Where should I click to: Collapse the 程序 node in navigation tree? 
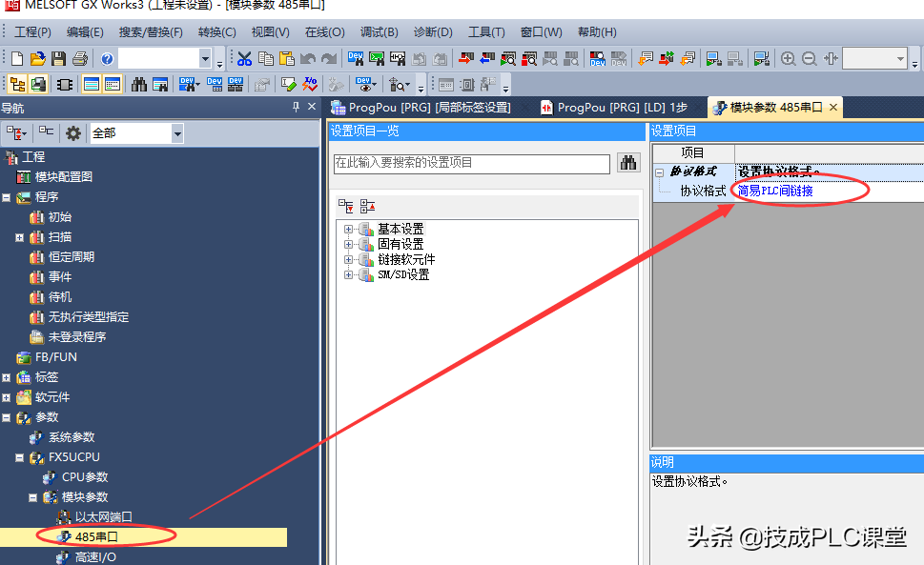[x=7, y=197]
